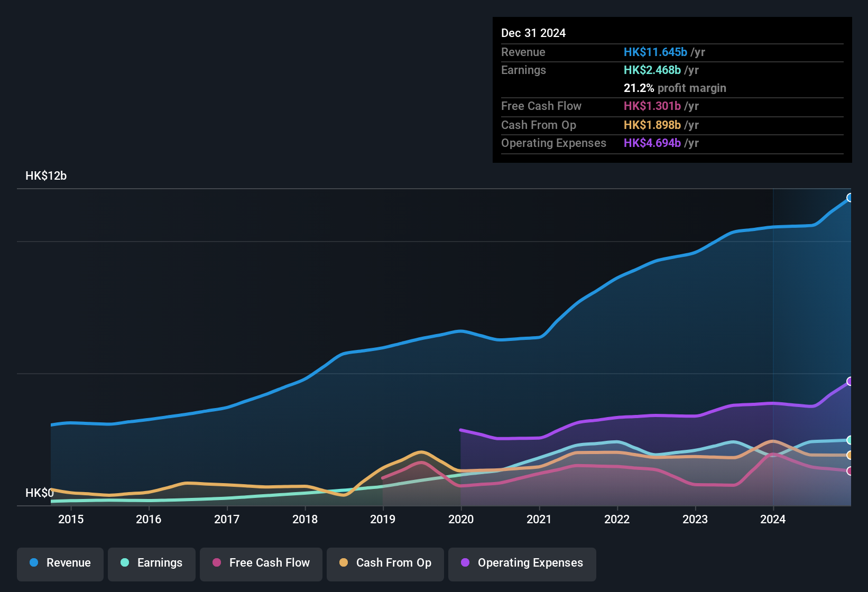Toggle the Revenue series visibility
868x592 pixels.
[x=60, y=563]
